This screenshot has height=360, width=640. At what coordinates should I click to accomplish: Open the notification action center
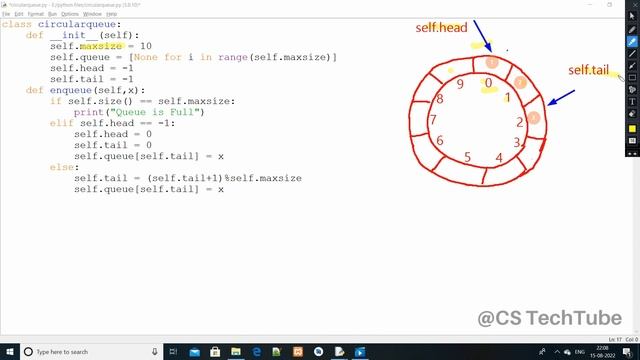pyautogui.click(x=628, y=352)
